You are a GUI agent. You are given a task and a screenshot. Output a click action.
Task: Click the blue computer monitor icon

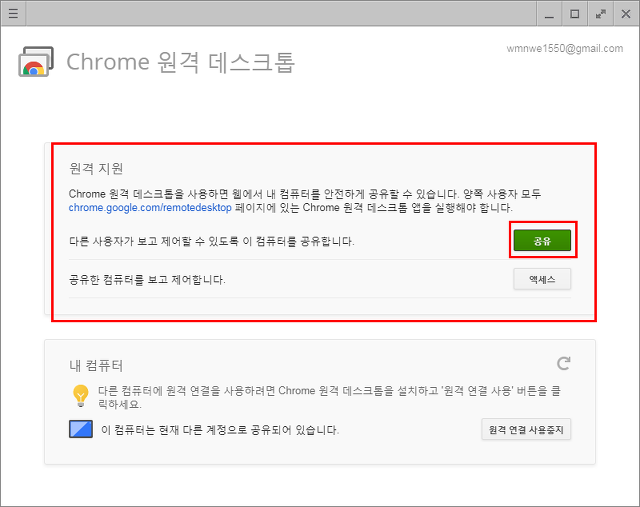(81, 429)
